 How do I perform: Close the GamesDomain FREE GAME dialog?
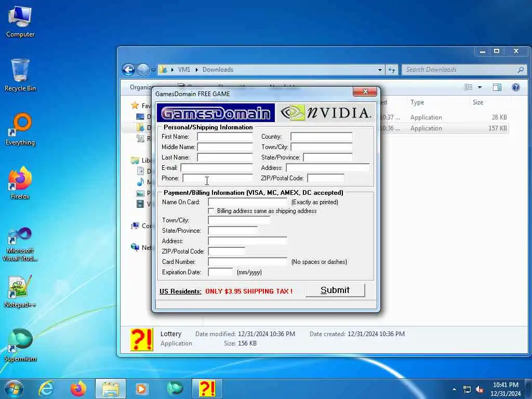click(365, 91)
